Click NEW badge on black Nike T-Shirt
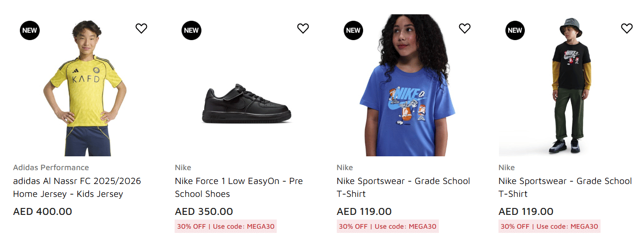Image resolution: width=644 pixels, height=249 pixels. point(515,30)
